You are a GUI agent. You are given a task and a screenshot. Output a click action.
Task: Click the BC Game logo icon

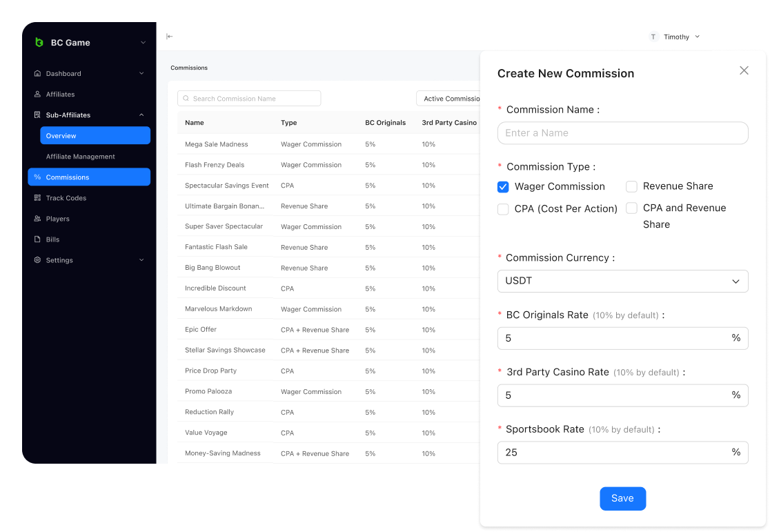click(x=39, y=43)
